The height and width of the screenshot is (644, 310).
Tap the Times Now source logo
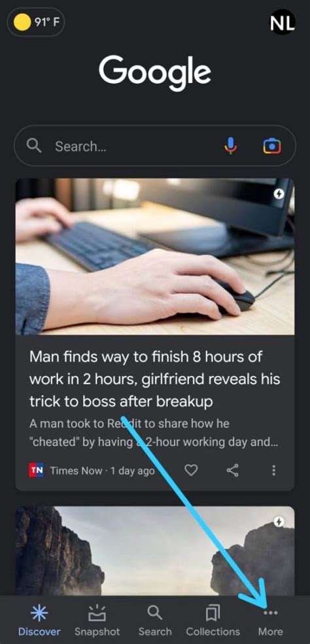(x=36, y=470)
